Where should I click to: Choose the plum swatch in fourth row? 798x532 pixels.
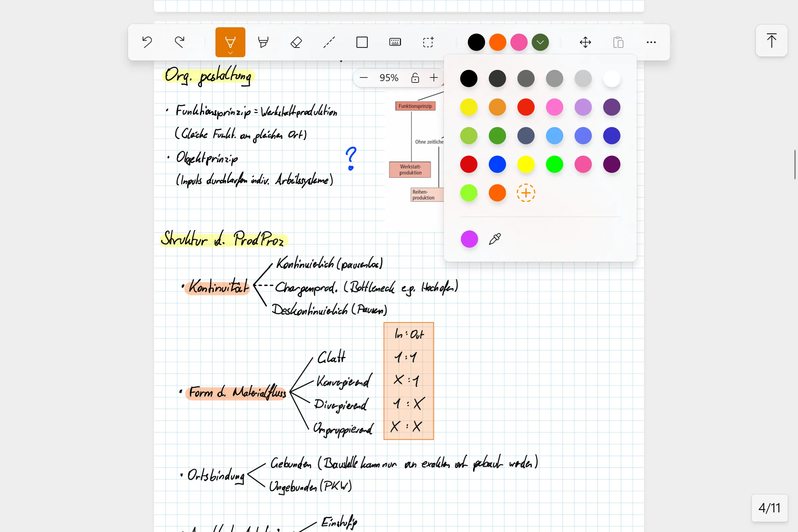[x=611, y=164]
